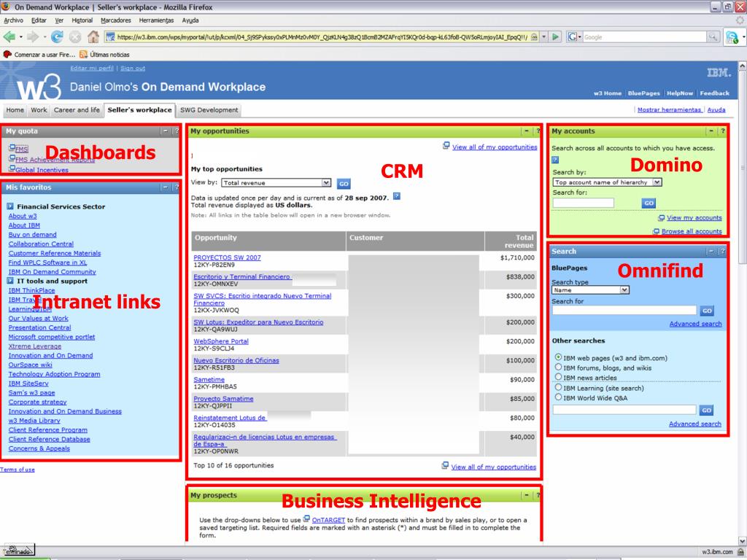
Task: Select IBM World Wide Q&A option
Action: (558, 397)
